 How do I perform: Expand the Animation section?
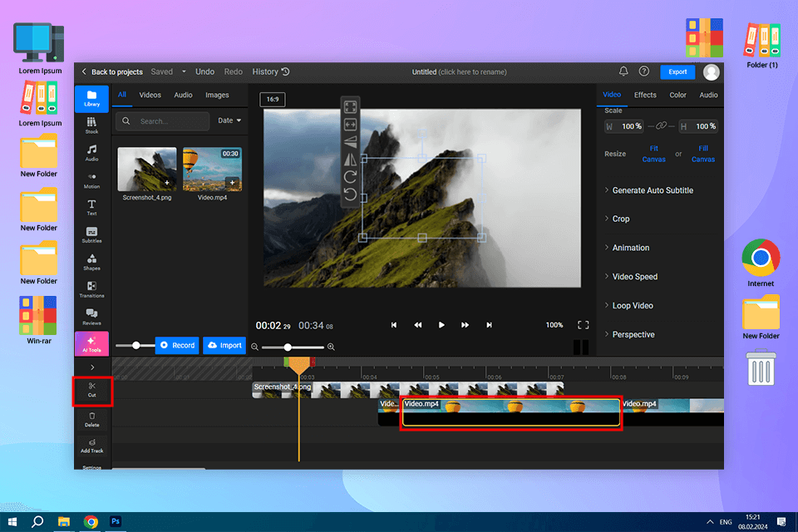click(627, 248)
